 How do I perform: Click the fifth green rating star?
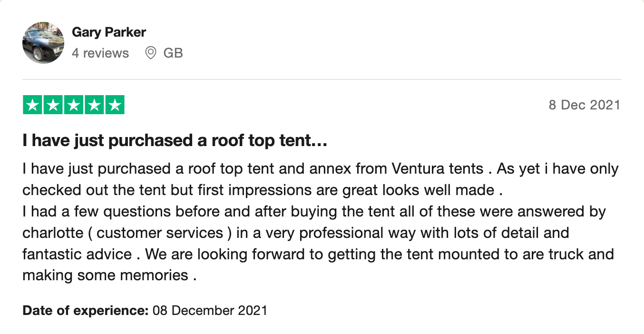click(115, 105)
